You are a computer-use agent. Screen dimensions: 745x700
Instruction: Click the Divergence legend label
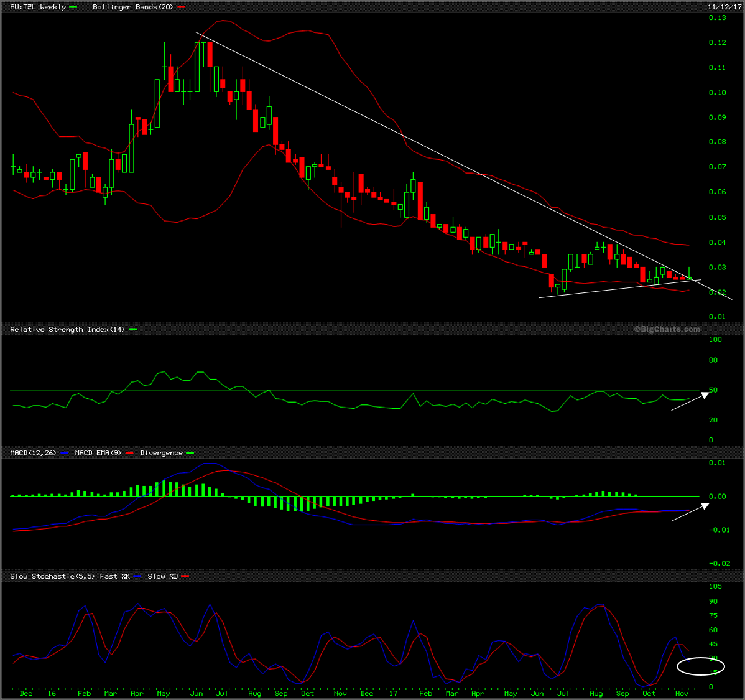tap(161, 453)
